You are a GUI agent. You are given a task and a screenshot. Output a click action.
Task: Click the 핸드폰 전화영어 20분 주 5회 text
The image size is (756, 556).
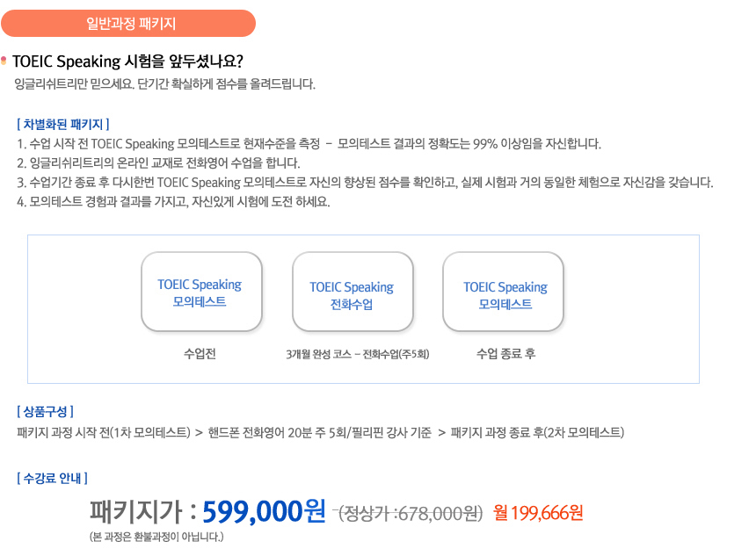(x=319, y=433)
